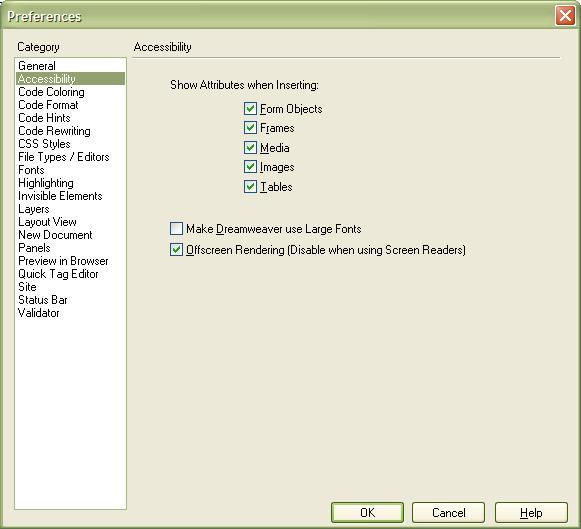Viewport: 581px width, 529px height.
Task: Toggle the Images checkbox
Action: (250, 167)
